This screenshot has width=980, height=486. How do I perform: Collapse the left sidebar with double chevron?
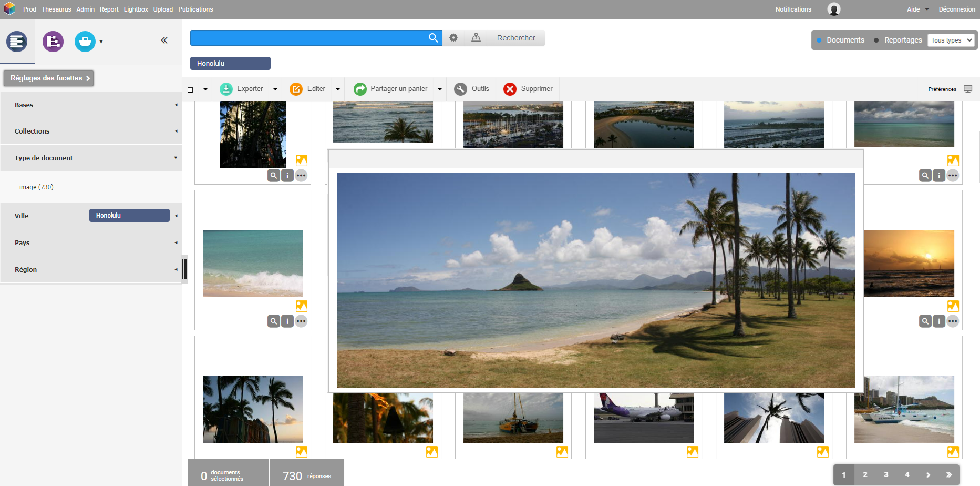click(x=164, y=40)
